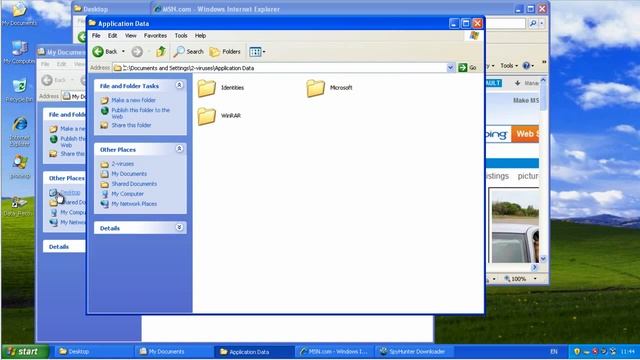Click the Windows flag logo in Application Data
Screen dimensions: 640x360
pyautogui.click(x=474, y=36)
